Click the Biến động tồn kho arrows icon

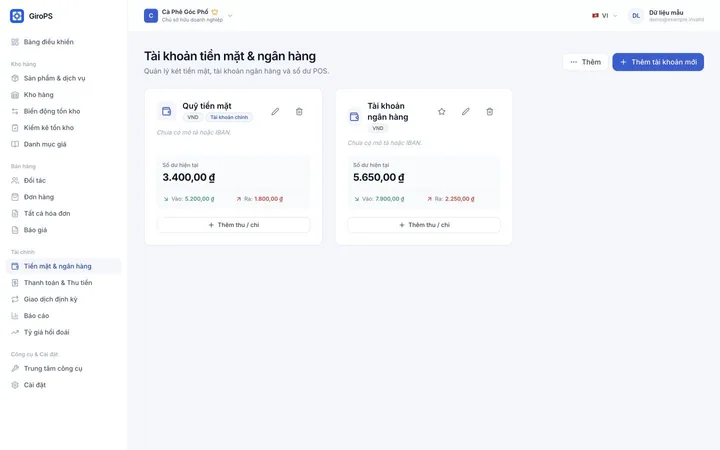click(x=15, y=111)
